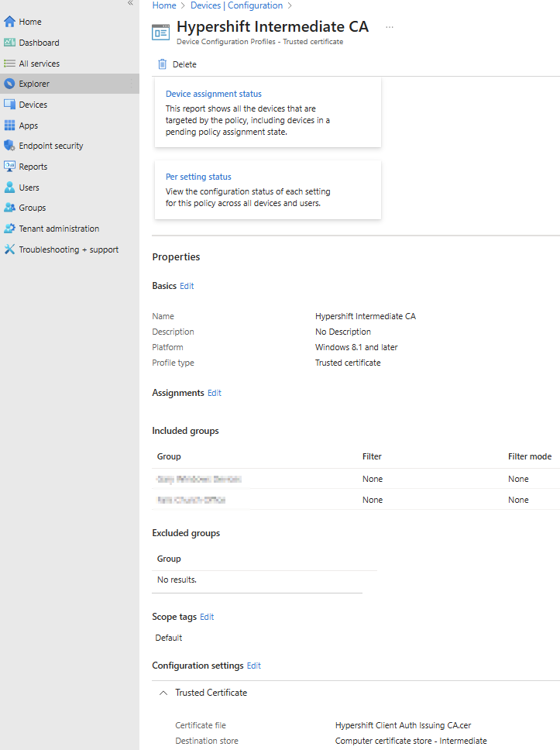Click the Name value 'Hypershift Intermediate CA'
The image size is (560, 750).
366,317
